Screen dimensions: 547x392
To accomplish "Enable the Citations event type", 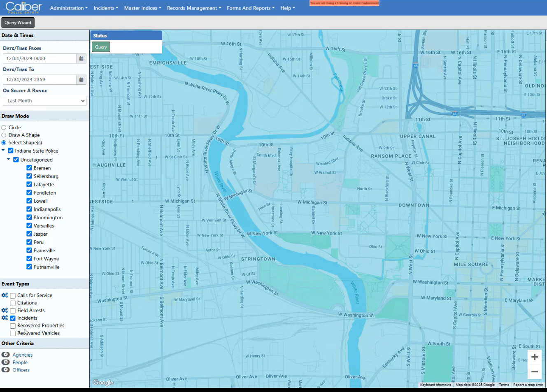I will [13, 303].
